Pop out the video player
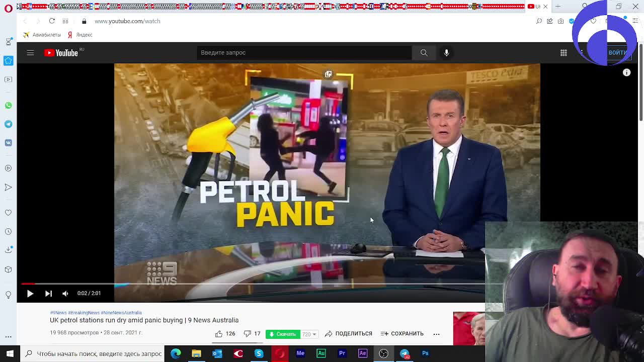644x362 pixels. pyautogui.click(x=328, y=74)
